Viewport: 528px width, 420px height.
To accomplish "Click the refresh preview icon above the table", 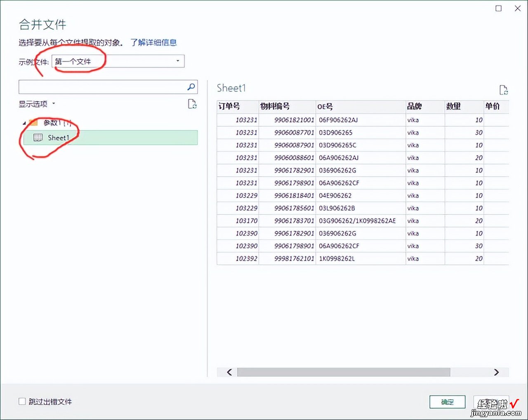I will click(503, 90).
